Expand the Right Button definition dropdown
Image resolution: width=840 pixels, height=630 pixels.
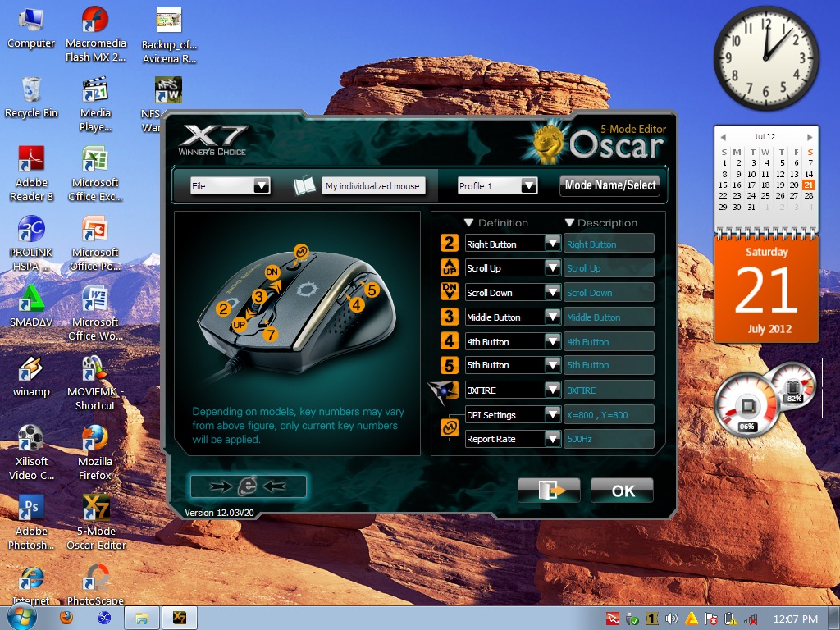553,243
